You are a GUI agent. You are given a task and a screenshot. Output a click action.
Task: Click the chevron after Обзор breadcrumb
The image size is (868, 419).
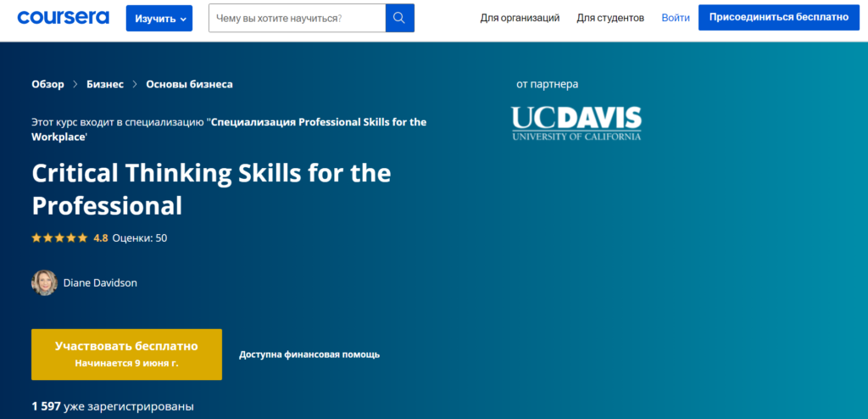coord(75,84)
